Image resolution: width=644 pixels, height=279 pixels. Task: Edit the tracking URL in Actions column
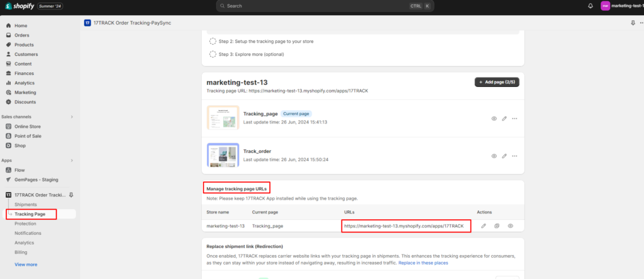click(484, 225)
